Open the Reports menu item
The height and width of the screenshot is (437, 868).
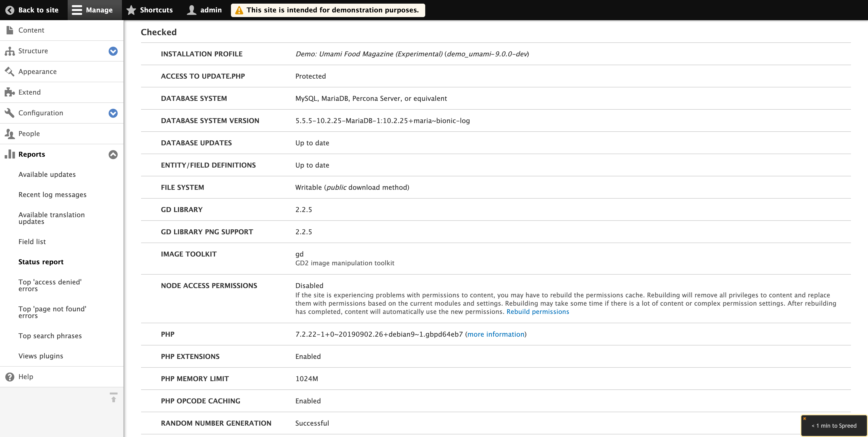tap(32, 154)
